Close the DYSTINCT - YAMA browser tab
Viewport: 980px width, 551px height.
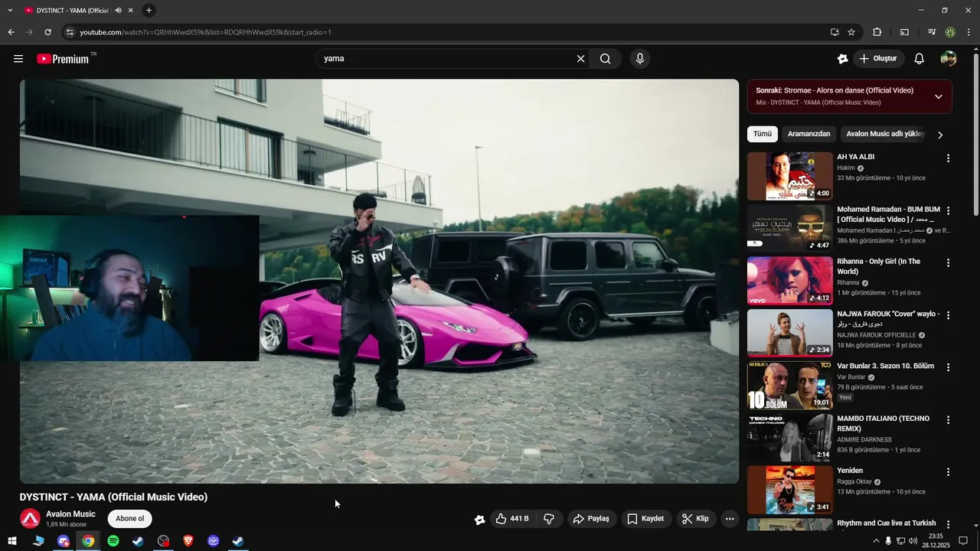(x=131, y=10)
